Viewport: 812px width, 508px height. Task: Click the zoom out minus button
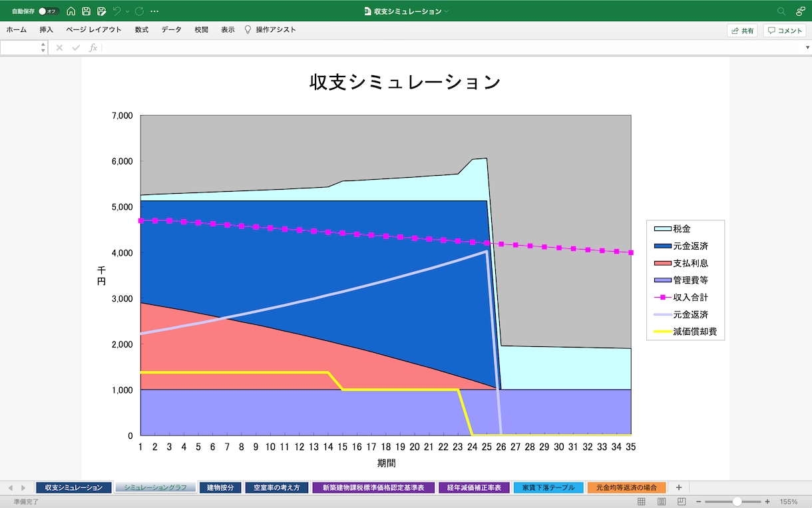coord(698,502)
